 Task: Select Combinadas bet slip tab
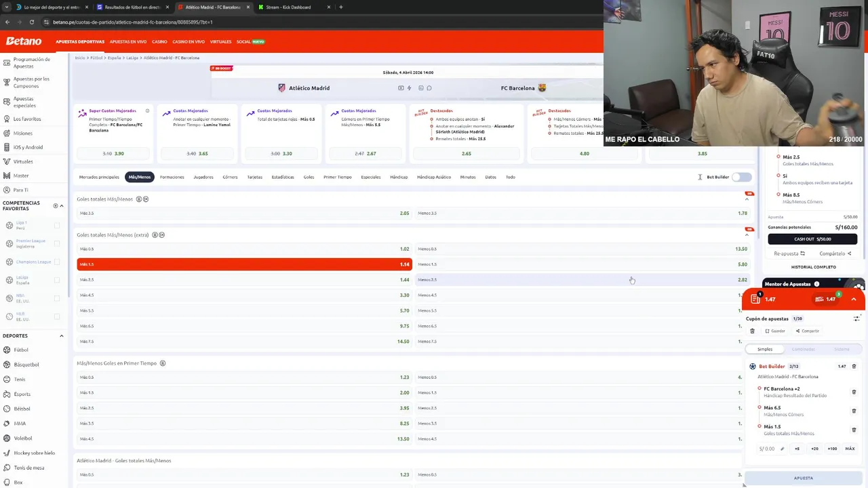pos(804,349)
